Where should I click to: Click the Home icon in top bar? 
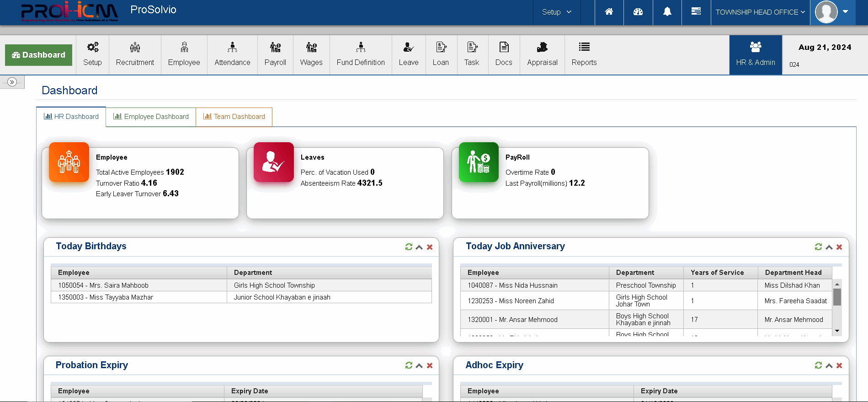pos(609,12)
